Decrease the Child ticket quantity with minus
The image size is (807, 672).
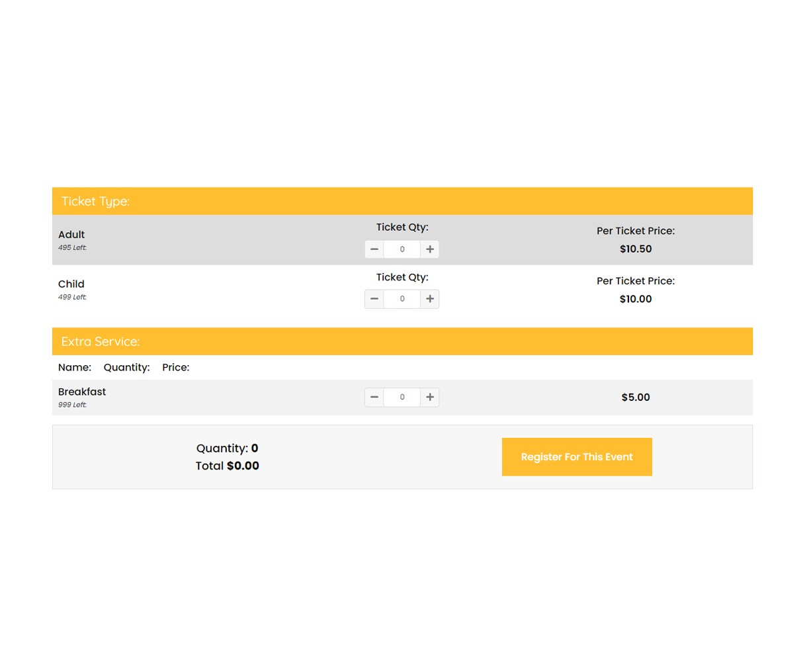[374, 299]
